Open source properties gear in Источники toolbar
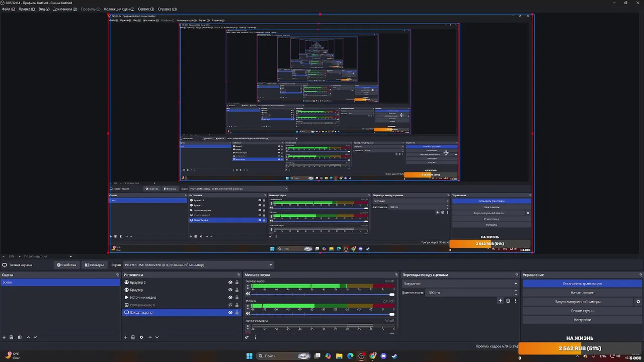The image size is (644, 362). pyautogui.click(x=141, y=337)
